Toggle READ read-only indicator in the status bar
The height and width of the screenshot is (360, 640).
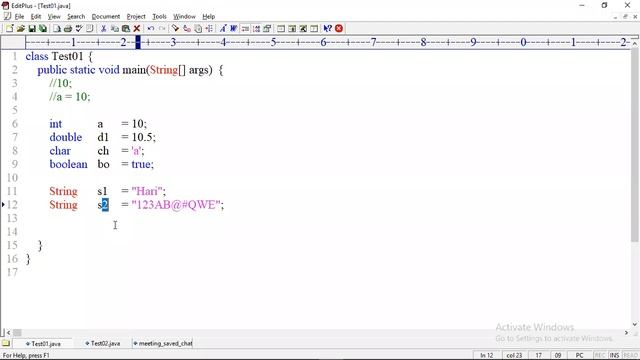[631, 356]
